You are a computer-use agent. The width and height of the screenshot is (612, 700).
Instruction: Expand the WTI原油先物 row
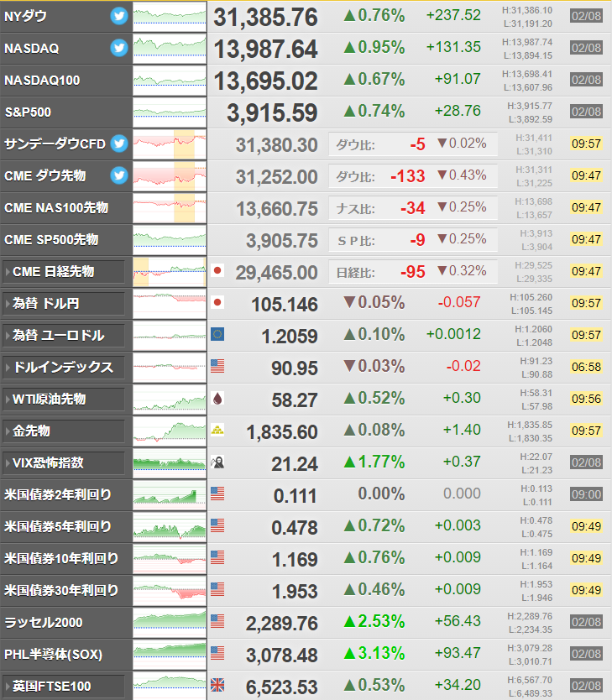64,400
